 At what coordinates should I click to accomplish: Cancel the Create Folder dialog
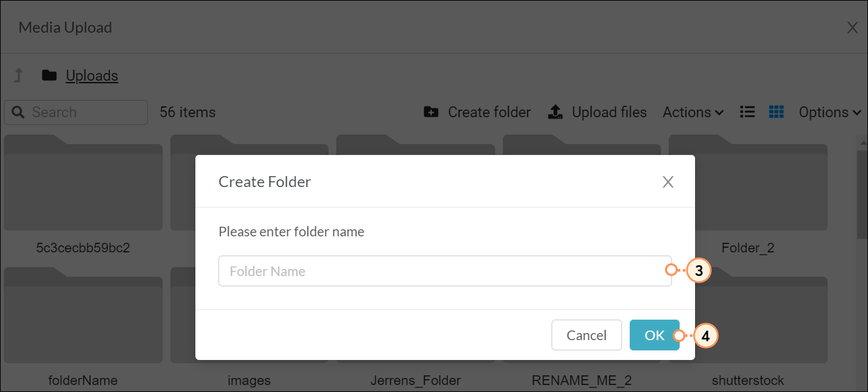tap(586, 335)
